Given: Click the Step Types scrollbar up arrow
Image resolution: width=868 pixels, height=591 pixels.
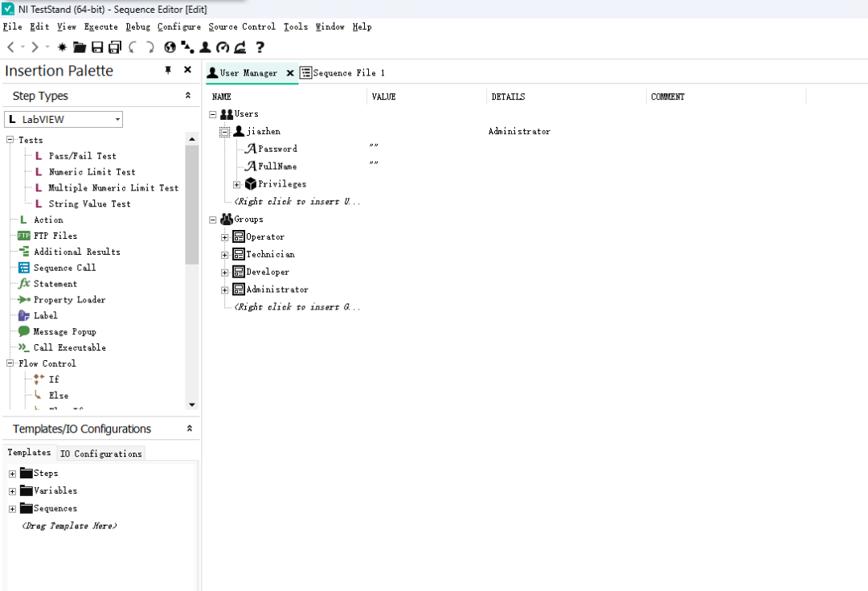Looking at the screenshot, I should point(192,139).
